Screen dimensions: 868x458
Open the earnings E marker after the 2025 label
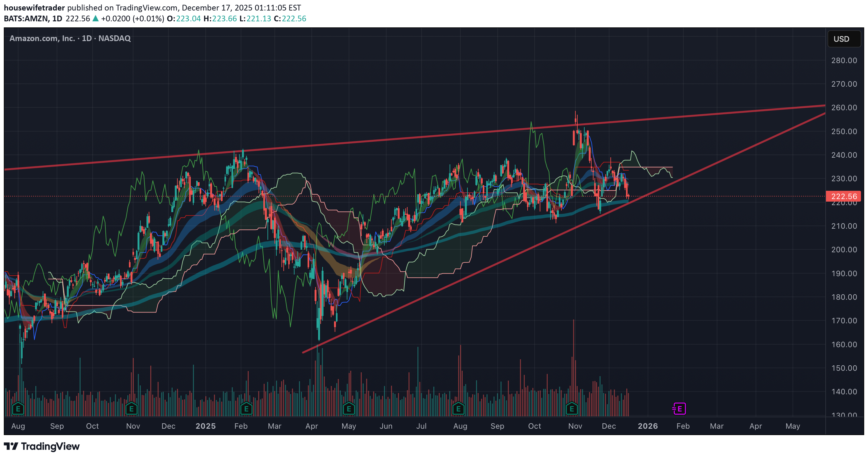pyautogui.click(x=246, y=409)
